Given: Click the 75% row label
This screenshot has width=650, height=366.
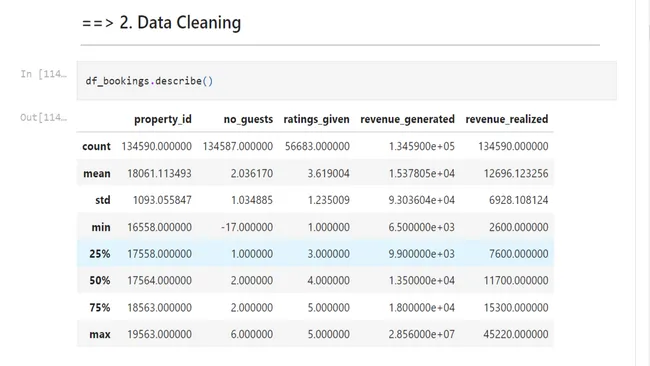Looking at the screenshot, I should [99, 308].
